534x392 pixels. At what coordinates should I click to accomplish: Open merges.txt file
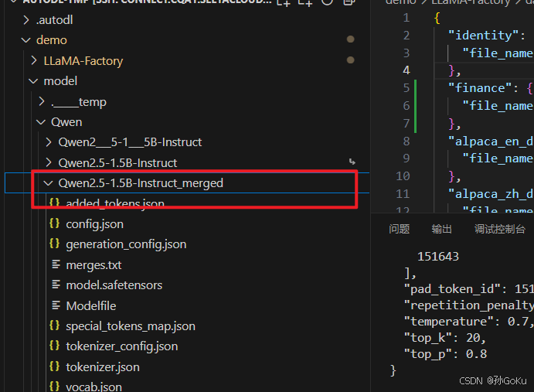tap(94, 265)
